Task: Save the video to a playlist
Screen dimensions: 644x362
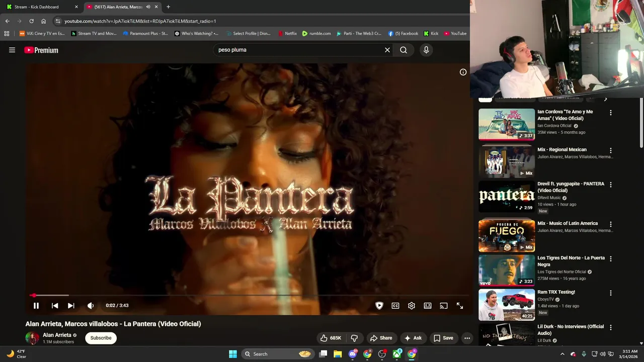Action: pyautogui.click(x=443, y=338)
